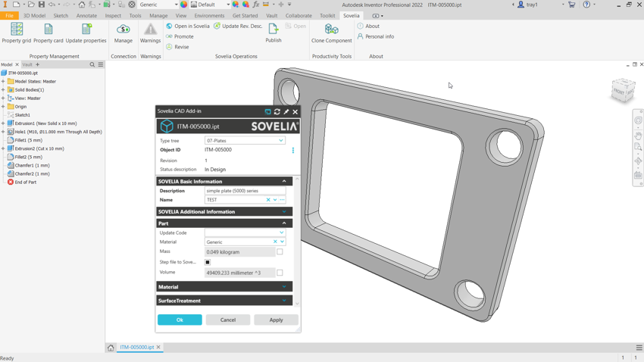The width and height of the screenshot is (644, 362).
Task: Collapse SOVELIA Basic Information section
Action: coord(284,181)
